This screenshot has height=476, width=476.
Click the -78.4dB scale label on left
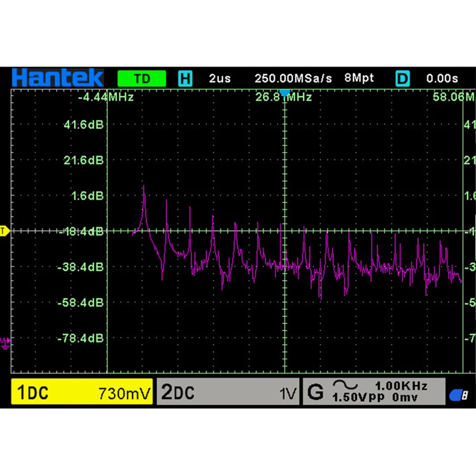point(80,338)
